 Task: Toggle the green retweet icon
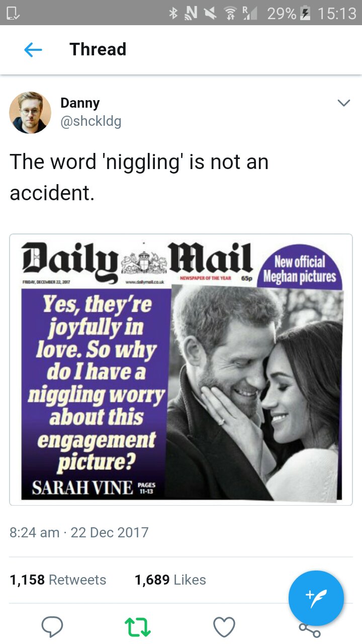coord(138,627)
